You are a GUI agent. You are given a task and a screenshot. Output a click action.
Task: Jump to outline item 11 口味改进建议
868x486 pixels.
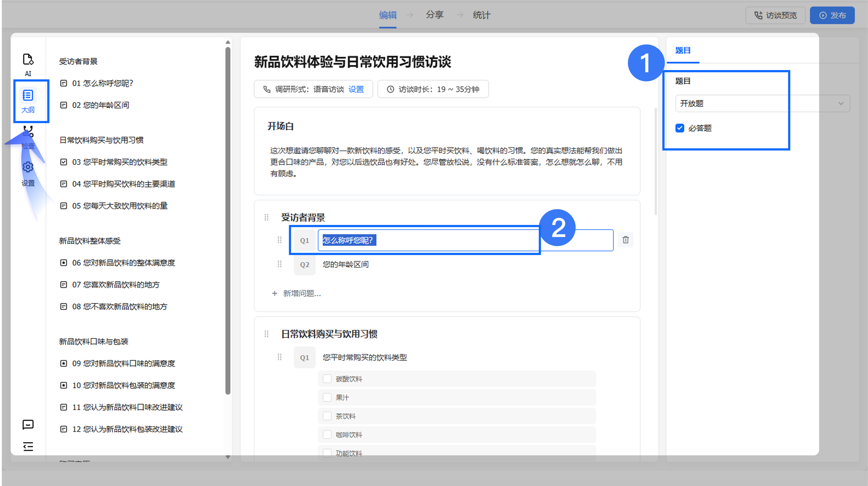click(127, 407)
